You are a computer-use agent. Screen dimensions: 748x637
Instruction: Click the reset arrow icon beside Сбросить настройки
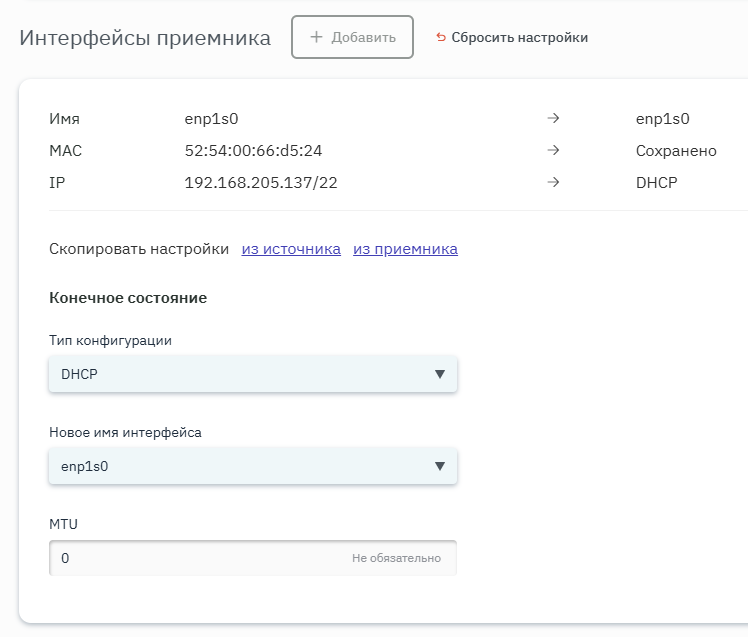pyautogui.click(x=441, y=38)
